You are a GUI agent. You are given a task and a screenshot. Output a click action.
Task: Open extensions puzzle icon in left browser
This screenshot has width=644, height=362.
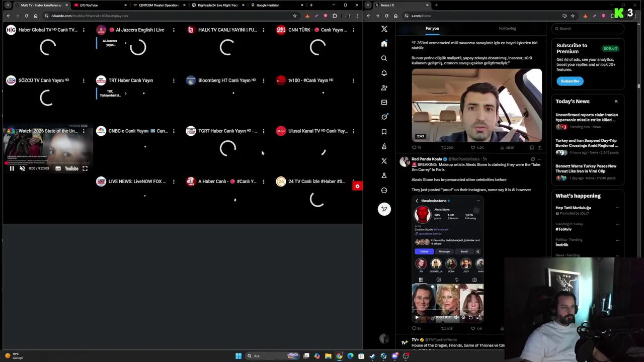point(335,16)
